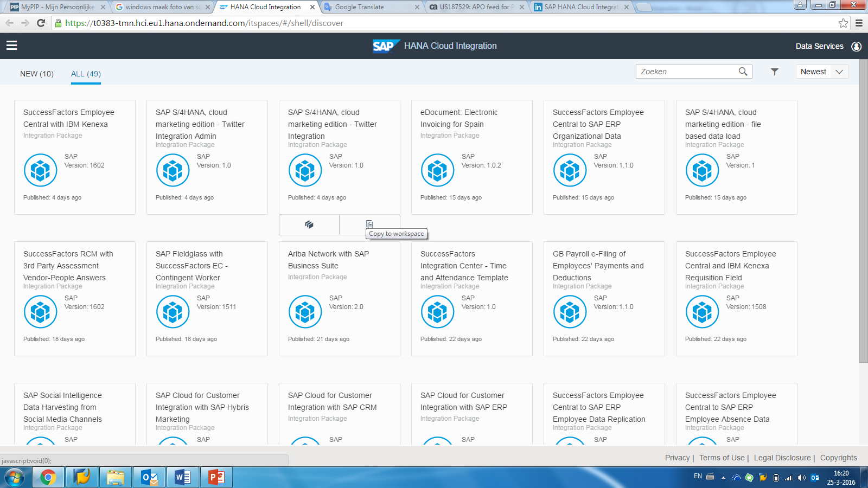Click the package icon of Vendor-People Answers card
The image size is (868, 488).
click(41, 312)
